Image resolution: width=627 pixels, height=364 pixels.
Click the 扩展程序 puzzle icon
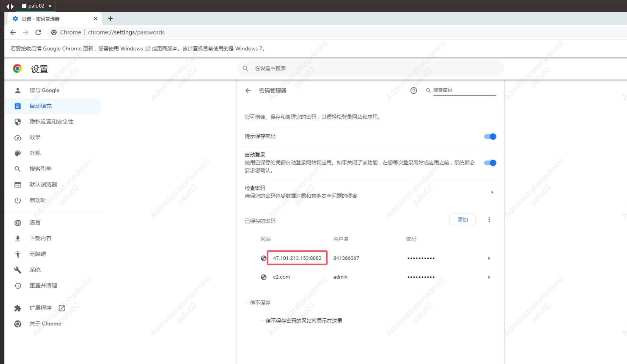(x=18, y=308)
